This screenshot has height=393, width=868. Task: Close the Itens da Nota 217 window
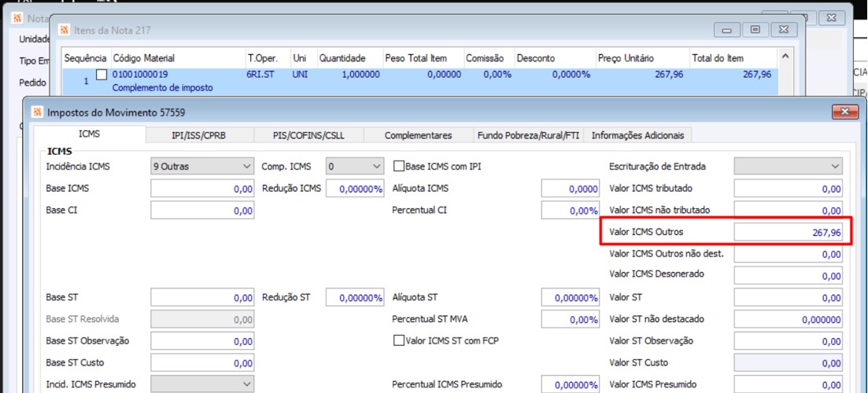pos(784,30)
